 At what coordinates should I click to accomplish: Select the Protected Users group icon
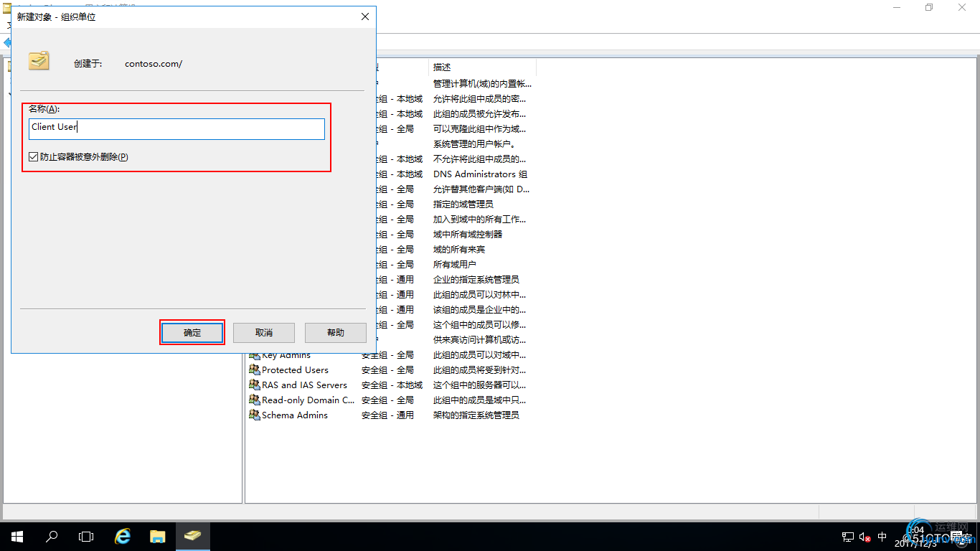[x=254, y=369]
